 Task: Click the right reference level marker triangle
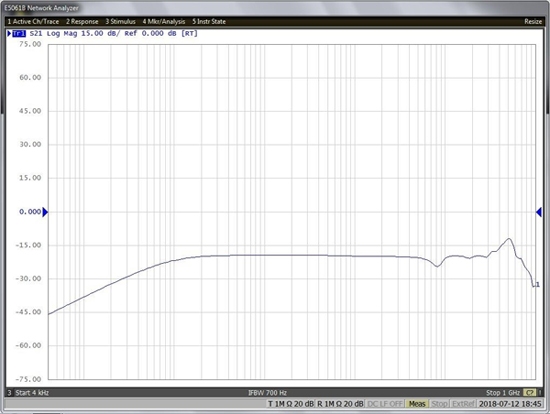click(539, 212)
